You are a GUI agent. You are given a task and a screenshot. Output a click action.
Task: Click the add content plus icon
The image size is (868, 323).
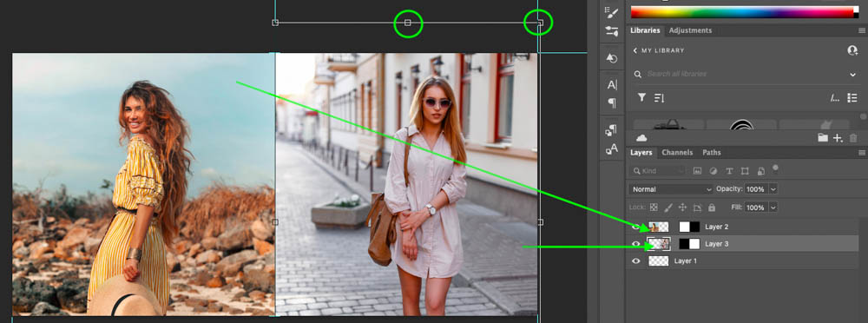pyautogui.click(x=838, y=138)
